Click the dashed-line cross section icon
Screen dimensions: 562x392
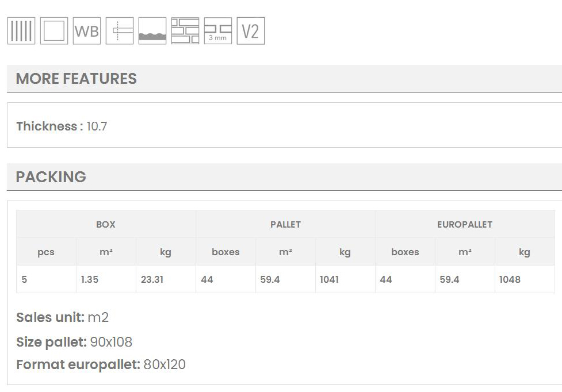120,30
